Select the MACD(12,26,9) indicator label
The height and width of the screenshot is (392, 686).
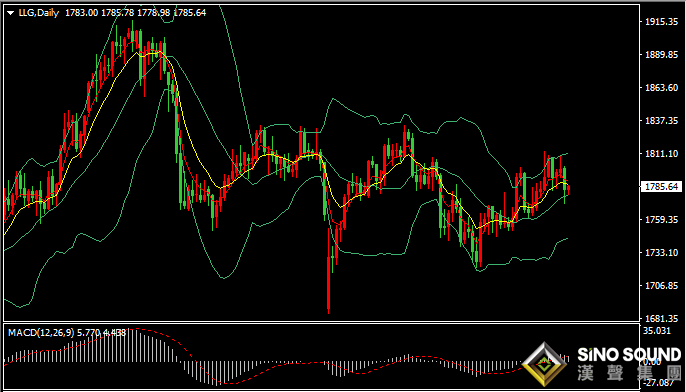pyautogui.click(x=41, y=333)
